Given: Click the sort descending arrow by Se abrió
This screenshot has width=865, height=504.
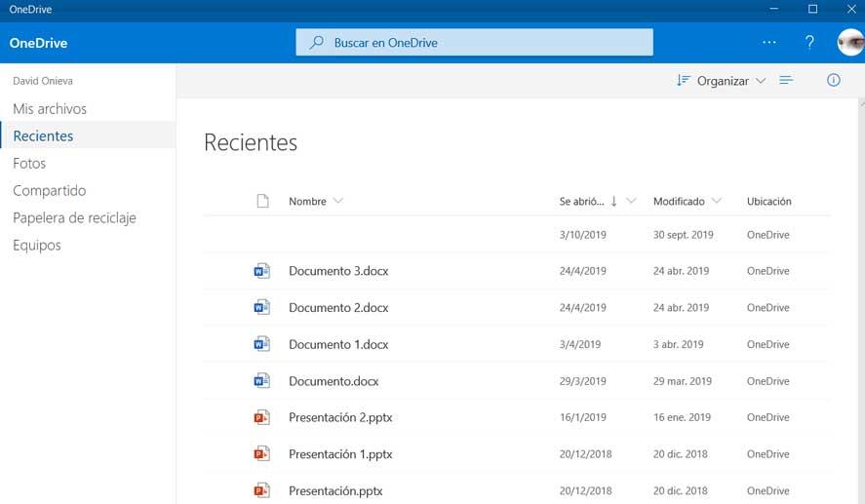Looking at the screenshot, I should pyautogui.click(x=613, y=201).
